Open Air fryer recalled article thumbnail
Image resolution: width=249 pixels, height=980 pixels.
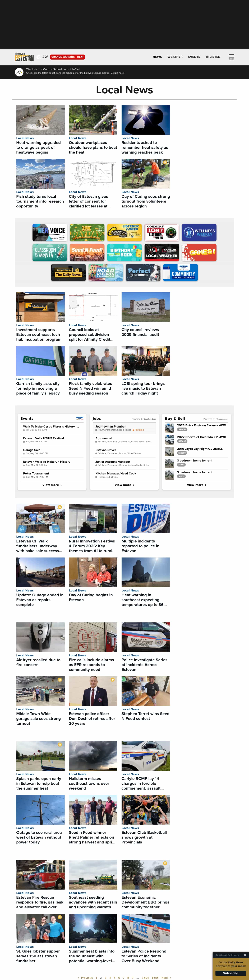click(x=40, y=637)
